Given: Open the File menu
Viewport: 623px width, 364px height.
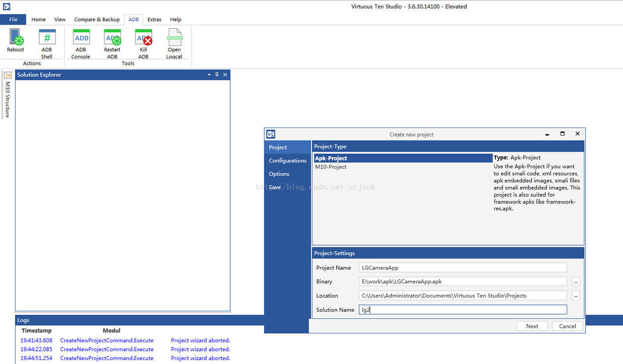Looking at the screenshot, I should tap(13, 20).
